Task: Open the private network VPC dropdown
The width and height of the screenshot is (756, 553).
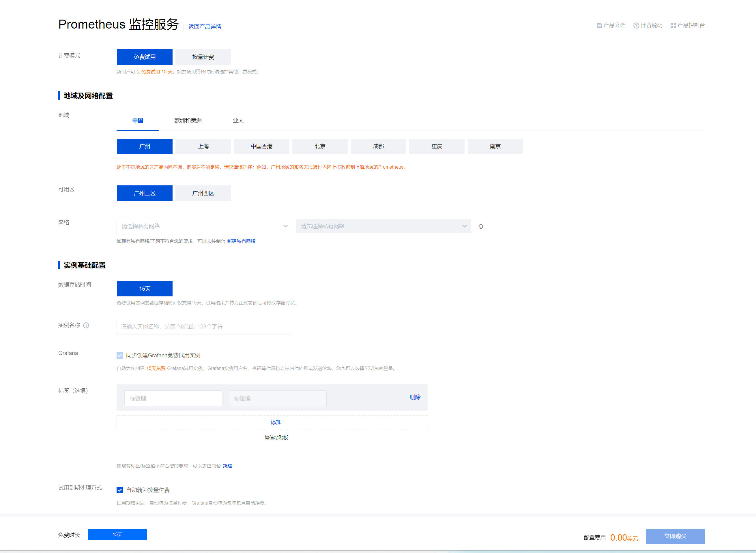Action: (204, 226)
